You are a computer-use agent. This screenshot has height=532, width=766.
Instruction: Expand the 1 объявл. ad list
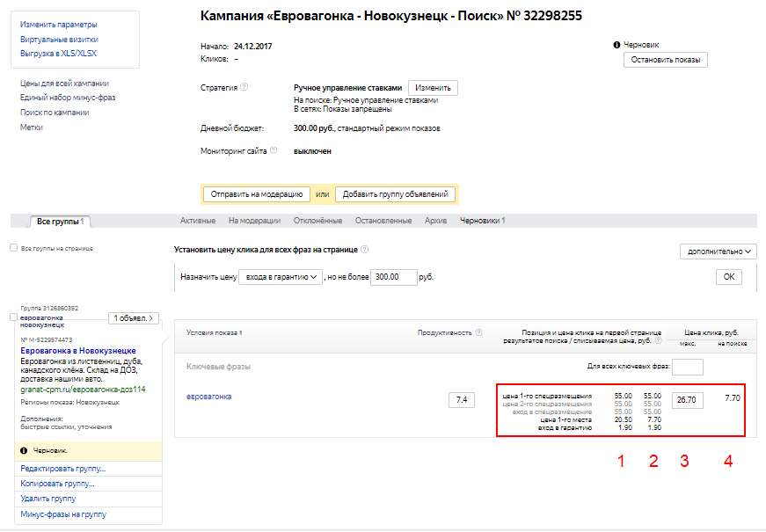click(134, 318)
